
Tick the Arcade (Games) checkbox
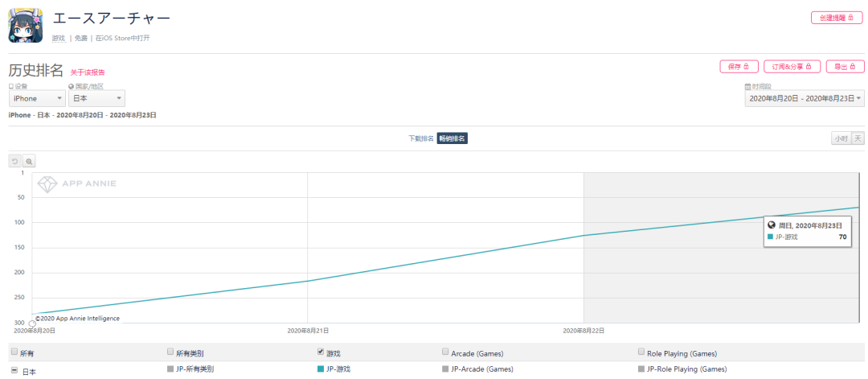pyautogui.click(x=445, y=352)
